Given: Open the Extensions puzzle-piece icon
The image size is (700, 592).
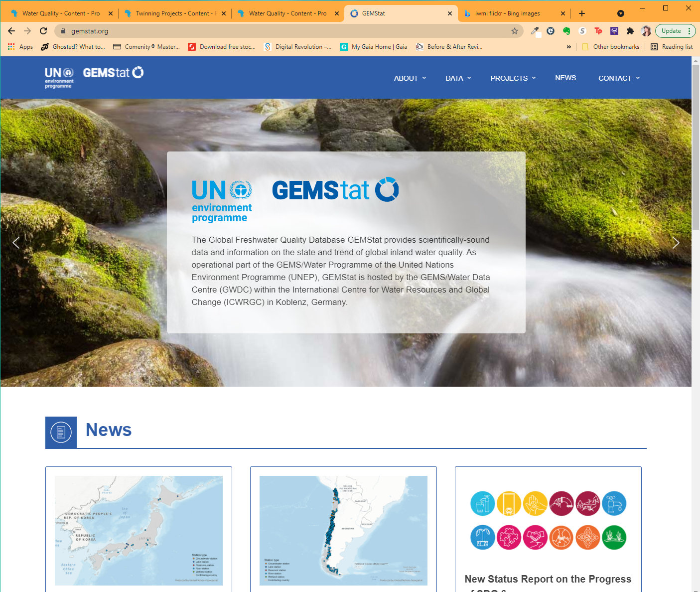Looking at the screenshot, I should pyautogui.click(x=630, y=31).
